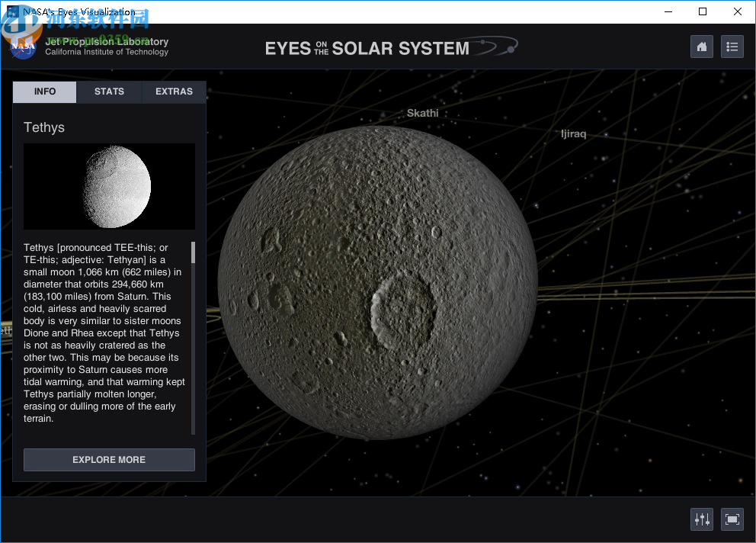Select the Ijiraq moon label
This screenshot has height=543, width=756.
tap(573, 133)
